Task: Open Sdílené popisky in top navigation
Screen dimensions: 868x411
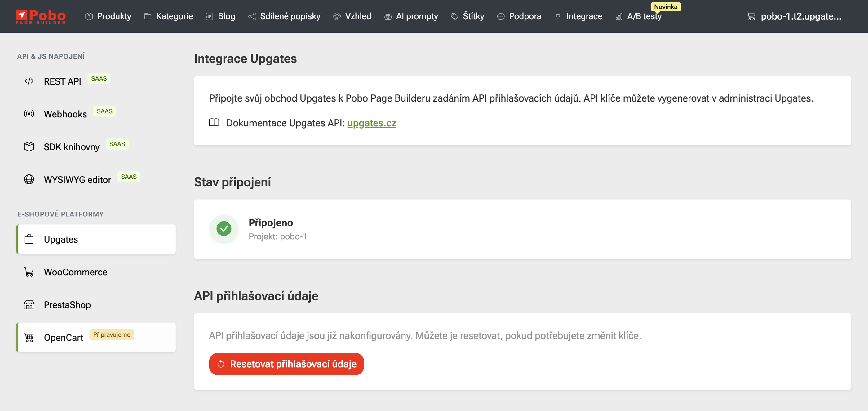Action: point(284,16)
